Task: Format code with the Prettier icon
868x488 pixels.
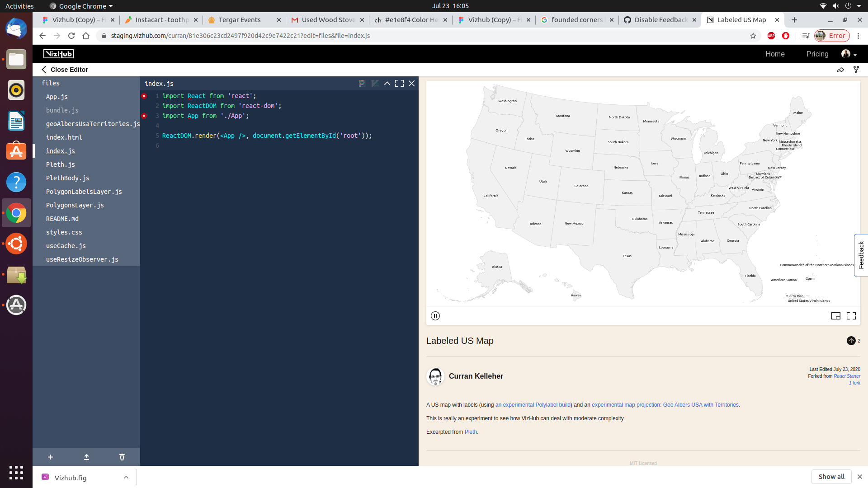Action: pos(362,83)
